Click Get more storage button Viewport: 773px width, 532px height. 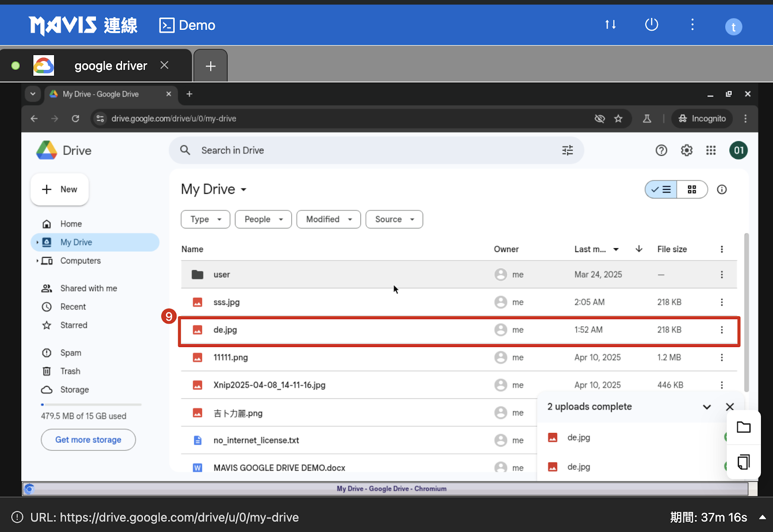point(88,440)
